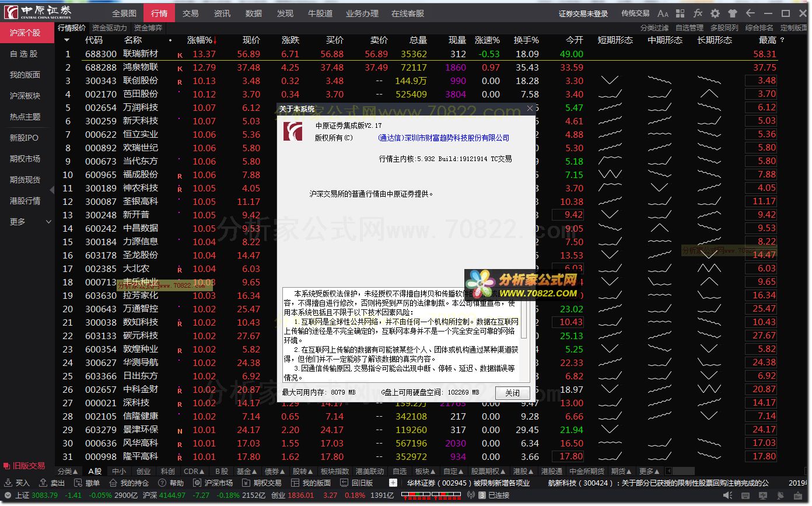Open the fx formula manager icon
The height and width of the screenshot is (506, 812).
click(x=698, y=13)
